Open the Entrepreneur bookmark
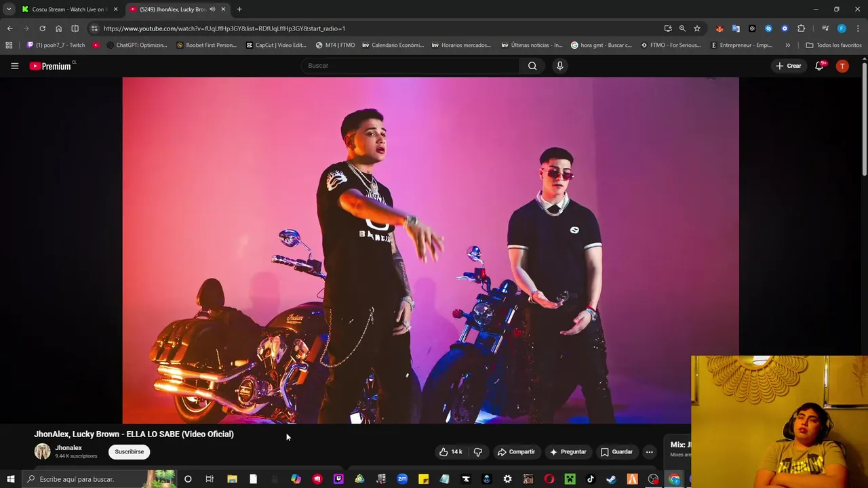Screen dimensions: 868x488 point(741,45)
